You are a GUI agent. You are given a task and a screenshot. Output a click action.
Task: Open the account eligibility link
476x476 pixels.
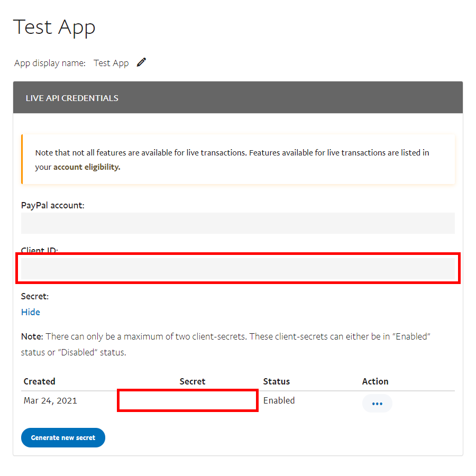87,167
